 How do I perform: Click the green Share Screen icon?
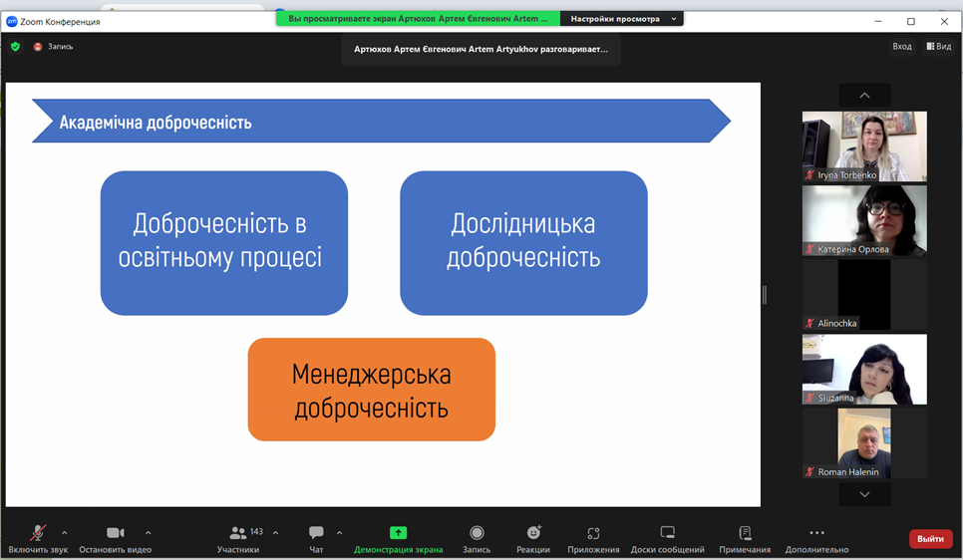(x=398, y=533)
